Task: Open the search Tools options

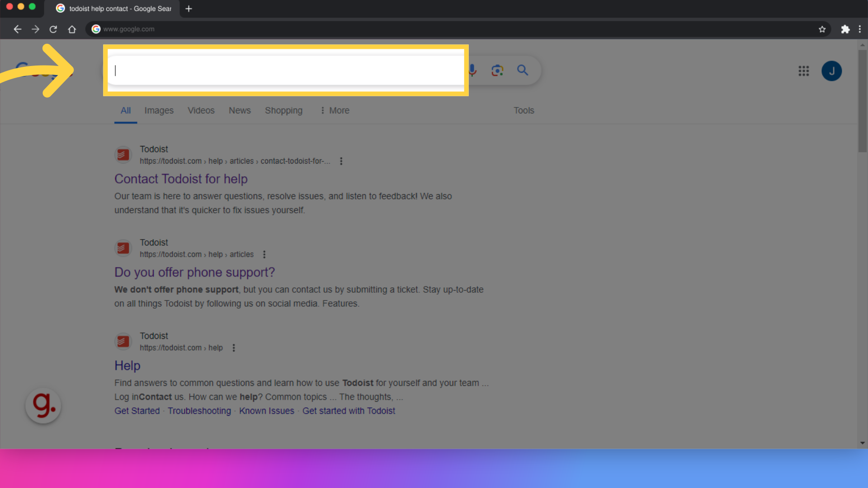Action: pyautogui.click(x=524, y=110)
